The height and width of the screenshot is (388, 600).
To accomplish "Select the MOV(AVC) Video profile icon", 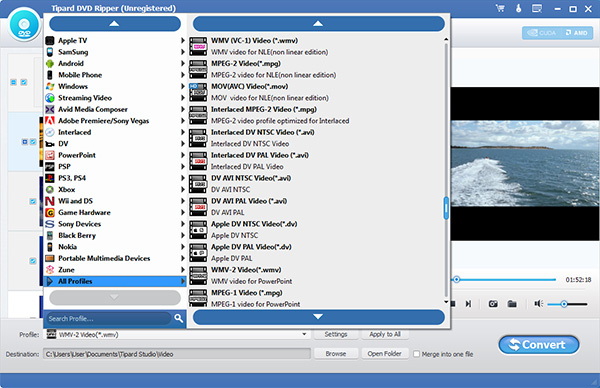I will pyautogui.click(x=198, y=92).
